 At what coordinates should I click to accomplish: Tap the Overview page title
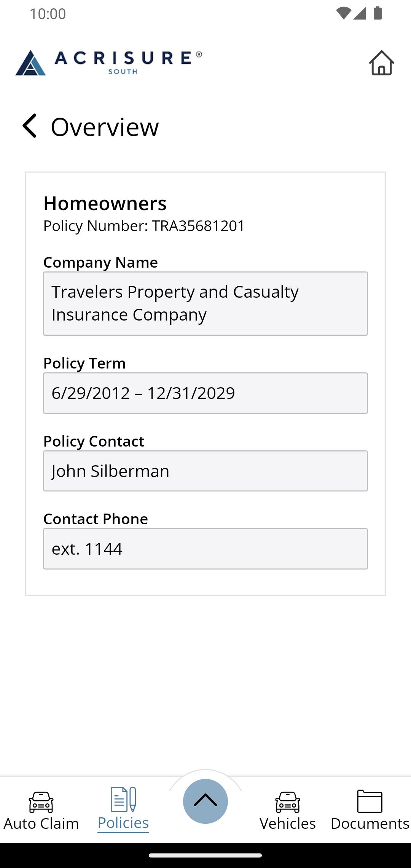[105, 127]
